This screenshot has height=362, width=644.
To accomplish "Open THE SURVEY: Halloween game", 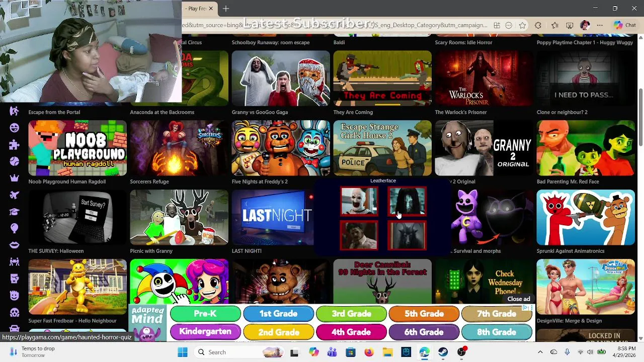I will (77, 217).
